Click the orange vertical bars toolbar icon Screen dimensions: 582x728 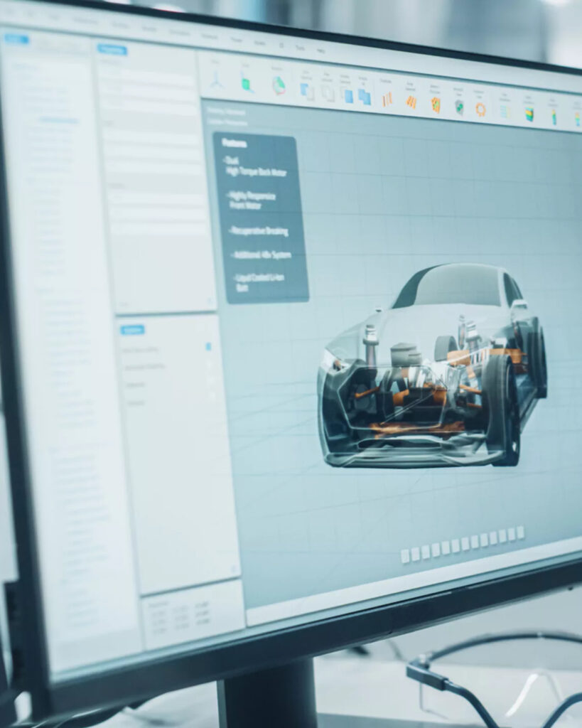pyautogui.click(x=387, y=99)
